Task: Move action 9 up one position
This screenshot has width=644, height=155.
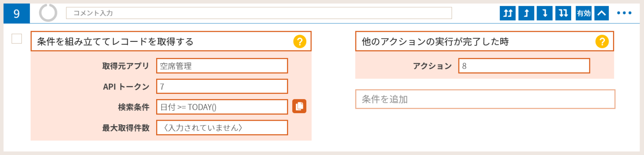Action: pyautogui.click(x=526, y=13)
